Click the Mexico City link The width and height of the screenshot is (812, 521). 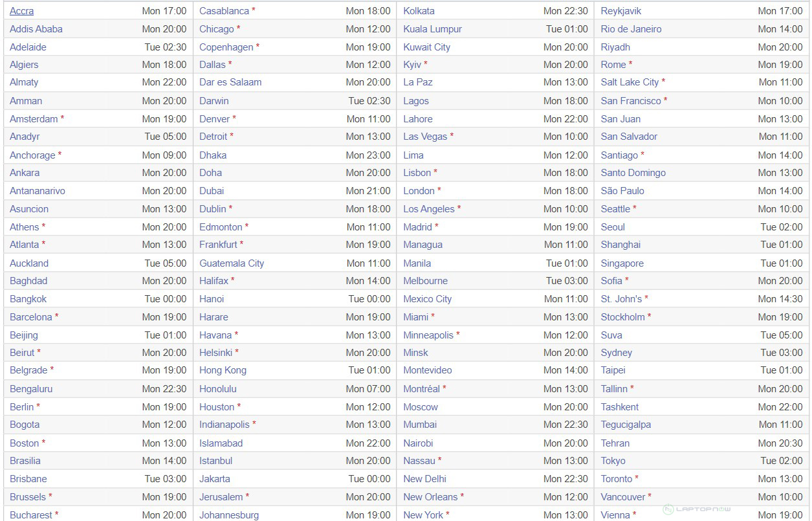click(x=427, y=299)
